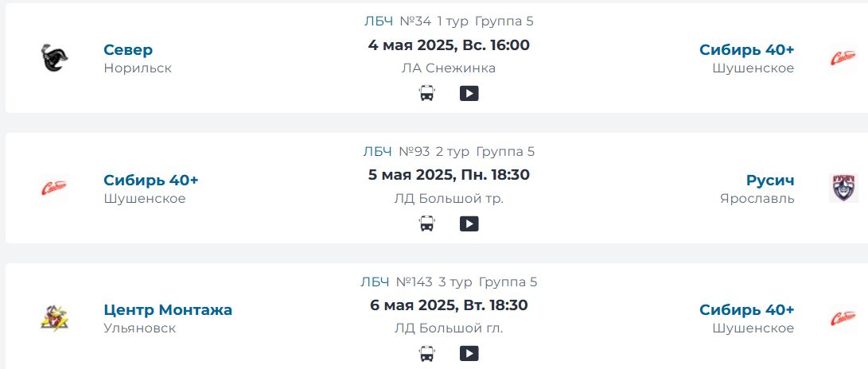Open Сибирь 40+ link in 5 мая match
Image resolution: width=868 pixels, height=369 pixels.
[151, 181]
